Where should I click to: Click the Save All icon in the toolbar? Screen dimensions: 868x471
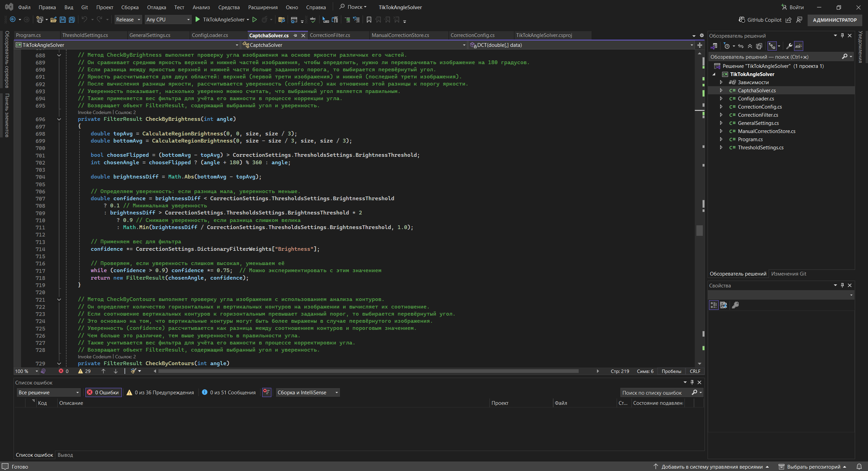click(72, 20)
